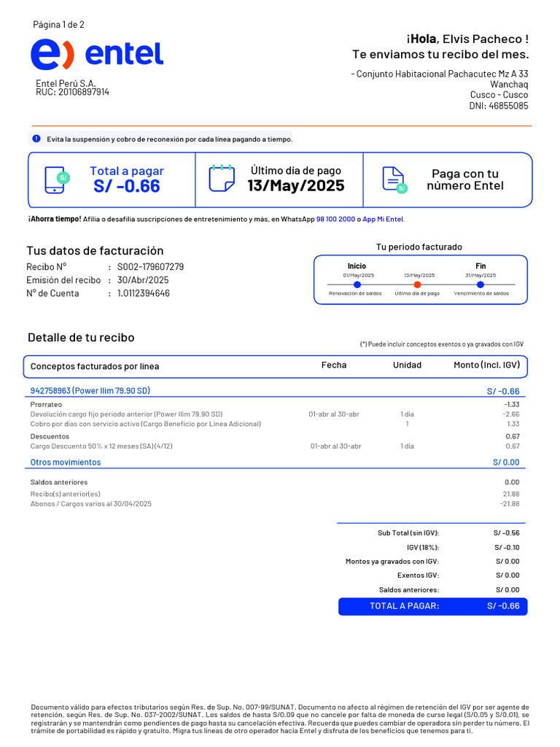Click the -21.88 amount in Abonos row

511,503
